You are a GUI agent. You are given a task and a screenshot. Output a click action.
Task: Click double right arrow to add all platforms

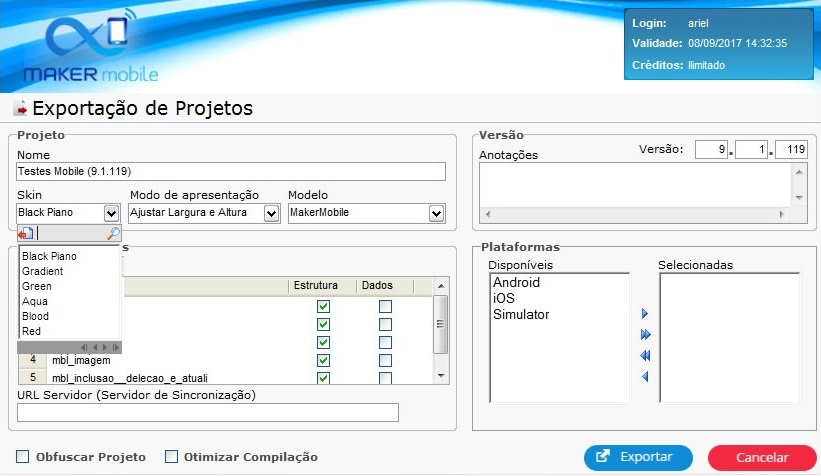pos(645,335)
